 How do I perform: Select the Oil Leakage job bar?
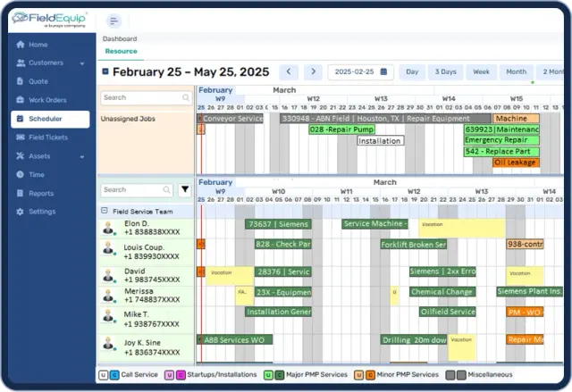tap(516, 163)
